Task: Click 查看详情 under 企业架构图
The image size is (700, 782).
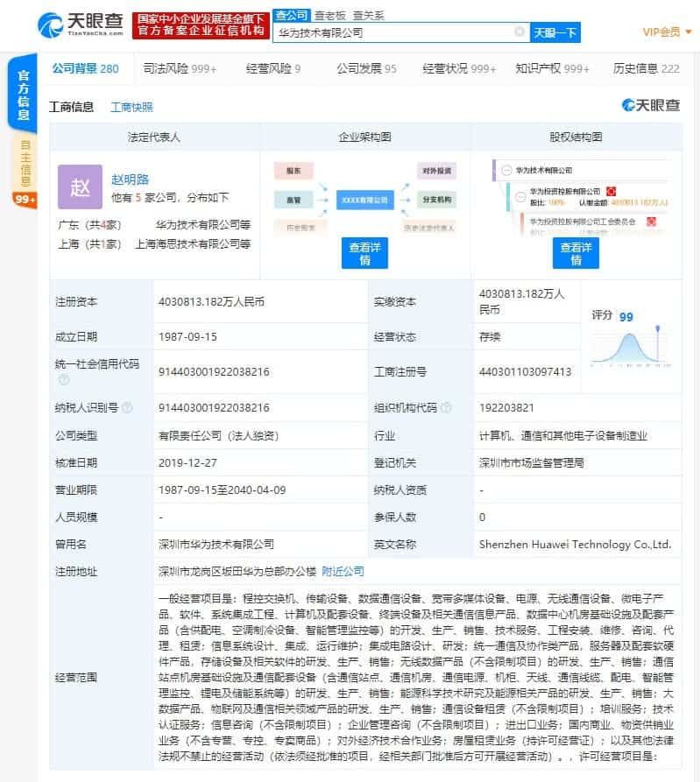Action: pyautogui.click(x=364, y=253)
